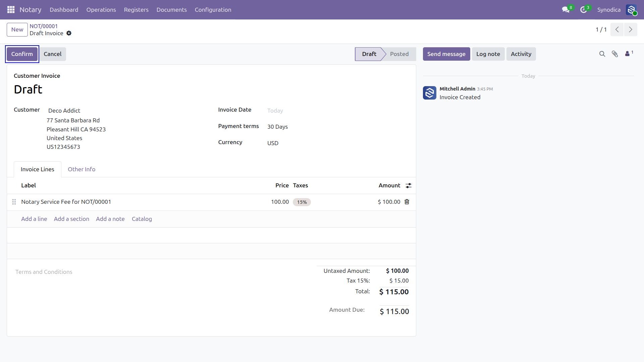Image resolution: width=644 pixels, height=362 pixels.
Task: Open the product Catalog link
Action: coord(142,219)
